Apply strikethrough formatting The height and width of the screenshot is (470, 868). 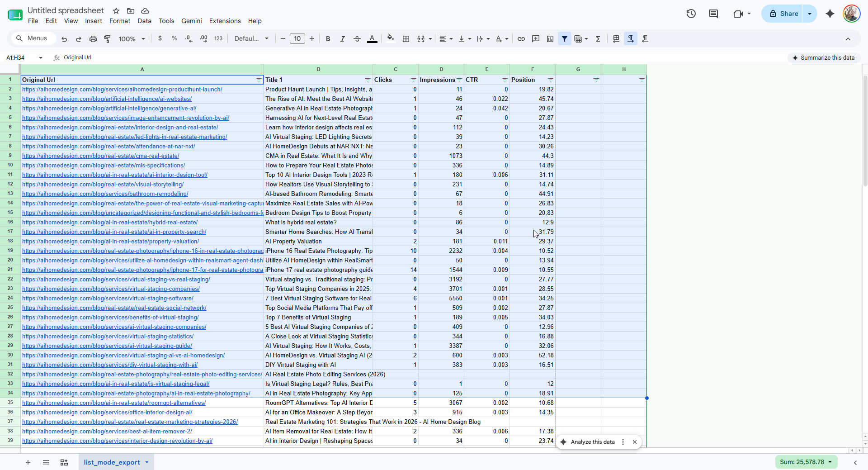point(357,39)
